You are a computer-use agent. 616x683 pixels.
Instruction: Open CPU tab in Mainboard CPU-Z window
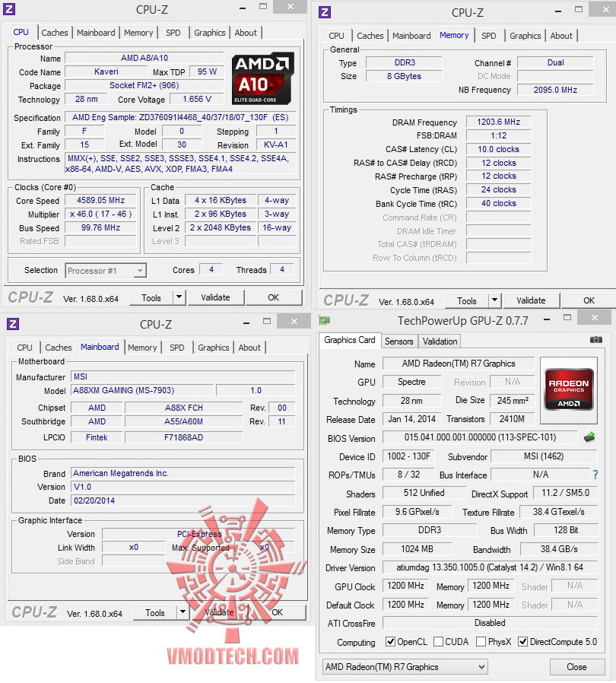24,348
